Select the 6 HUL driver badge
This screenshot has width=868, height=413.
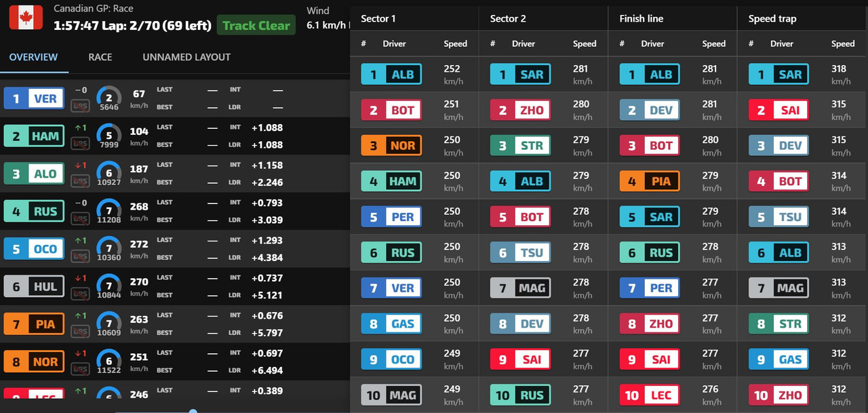(34, 286)
